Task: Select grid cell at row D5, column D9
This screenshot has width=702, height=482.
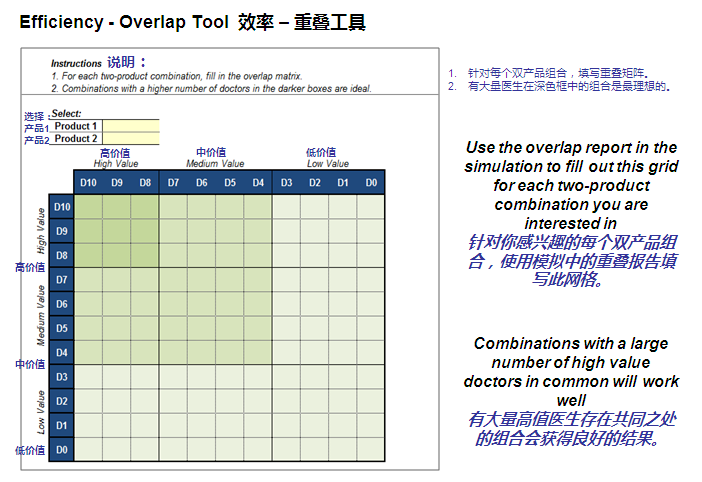Action: tap(117, 328)
